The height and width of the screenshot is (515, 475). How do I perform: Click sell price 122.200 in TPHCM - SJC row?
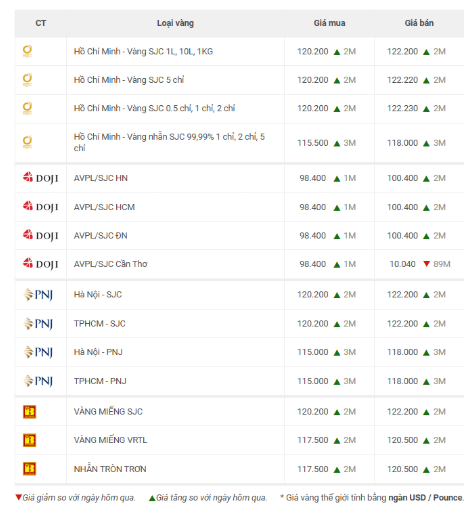[x=402, y=323]
